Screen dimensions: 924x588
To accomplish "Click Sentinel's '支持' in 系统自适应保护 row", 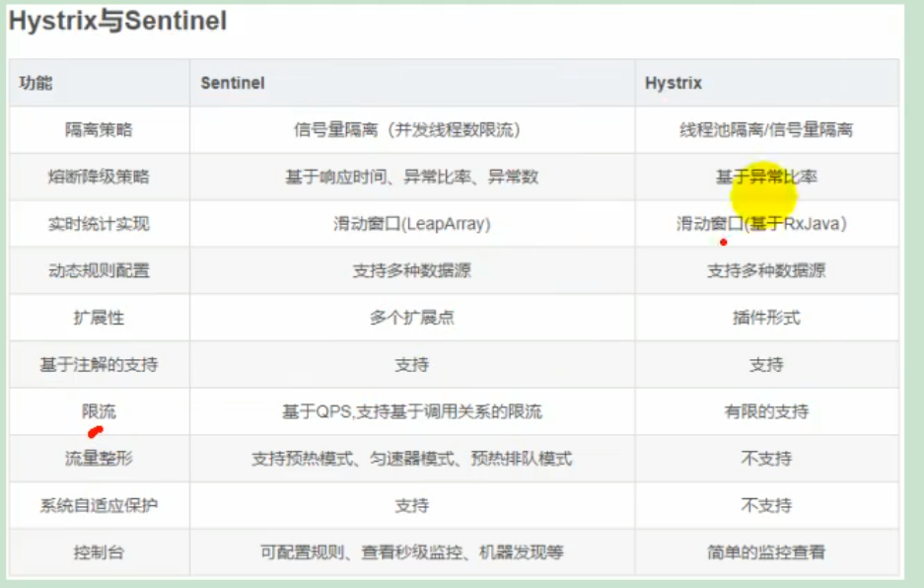I will pyautogui.click(x=412, y=505).
